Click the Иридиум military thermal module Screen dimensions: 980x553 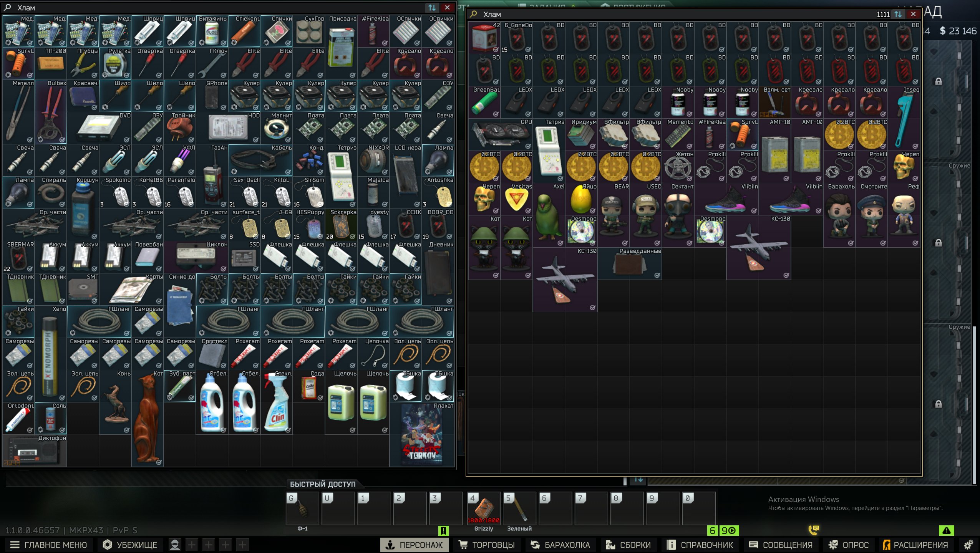581,134
